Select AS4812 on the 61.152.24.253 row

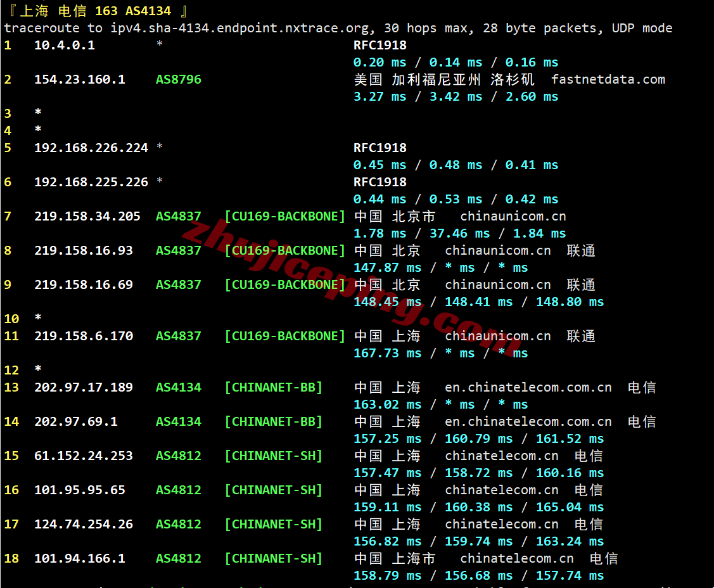[x=179, y=456]
